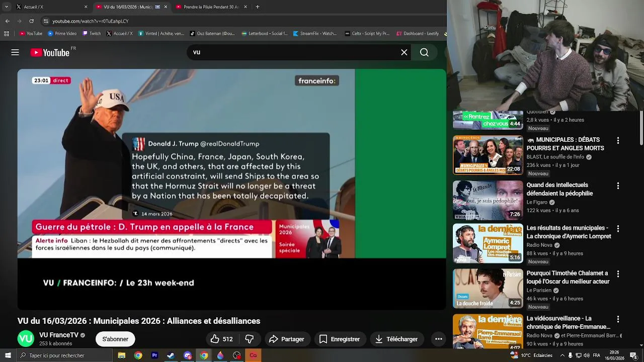The image size is (644, 362).
Task: Open a new browser tab
Action: click(x=258, y=7)
